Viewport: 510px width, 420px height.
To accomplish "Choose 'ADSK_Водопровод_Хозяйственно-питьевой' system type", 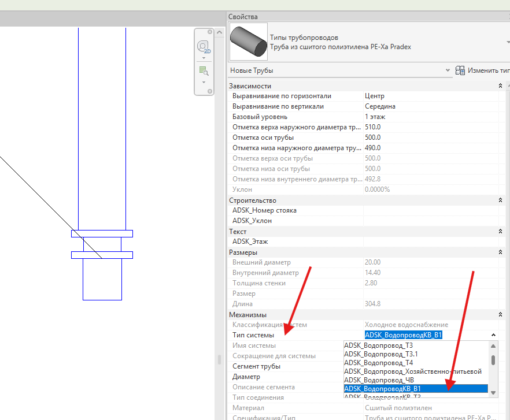I will tap(416, 371).
